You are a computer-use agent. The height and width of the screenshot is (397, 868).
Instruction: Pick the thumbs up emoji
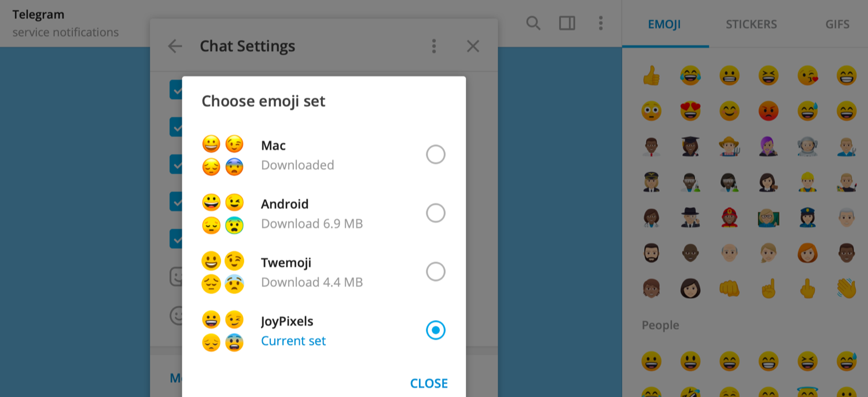[x=652, y=76]
